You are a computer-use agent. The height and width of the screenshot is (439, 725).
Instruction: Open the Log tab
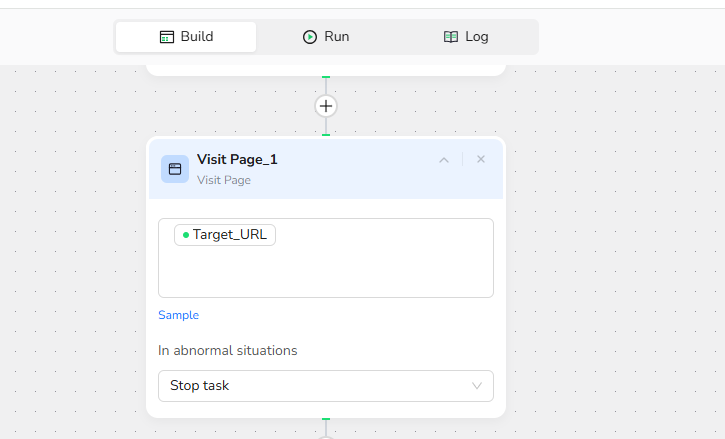pyautogui.click(x=466, y=37)
